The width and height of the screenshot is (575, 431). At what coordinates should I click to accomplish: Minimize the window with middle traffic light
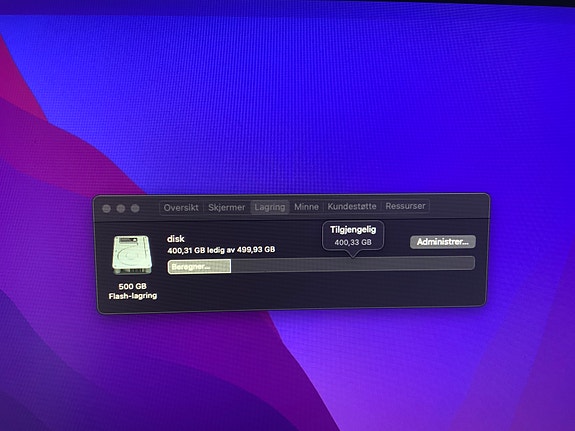pyautogui.click(x=121, y=209)
